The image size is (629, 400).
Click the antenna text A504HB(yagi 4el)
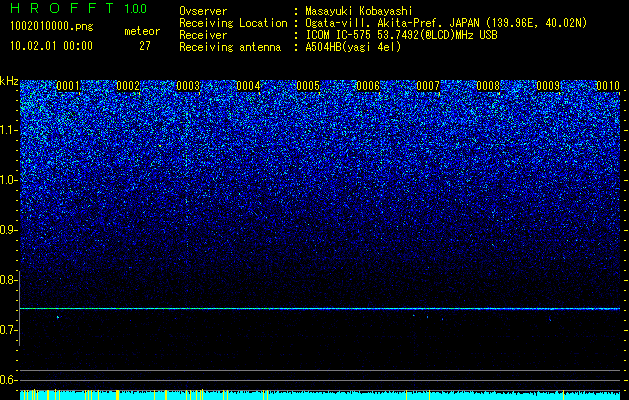(x=353, y=47)
